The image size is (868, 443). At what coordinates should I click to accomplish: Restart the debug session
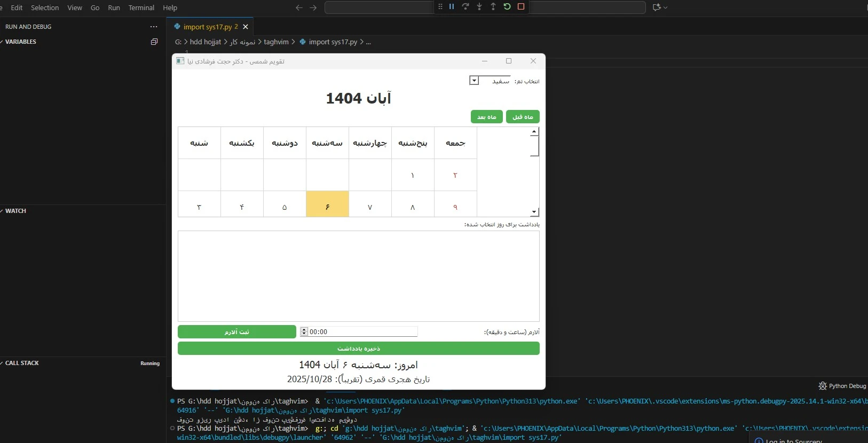pyautogui.click(x=507, y=7)
